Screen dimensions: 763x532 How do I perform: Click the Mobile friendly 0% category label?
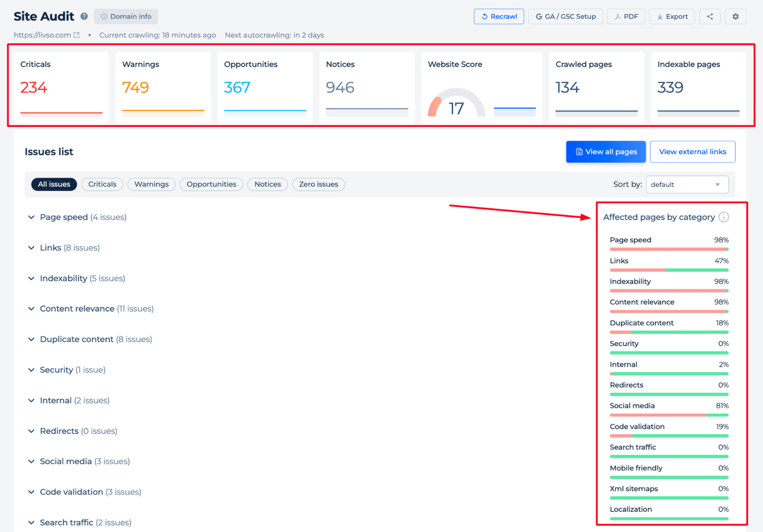[636, 468]
